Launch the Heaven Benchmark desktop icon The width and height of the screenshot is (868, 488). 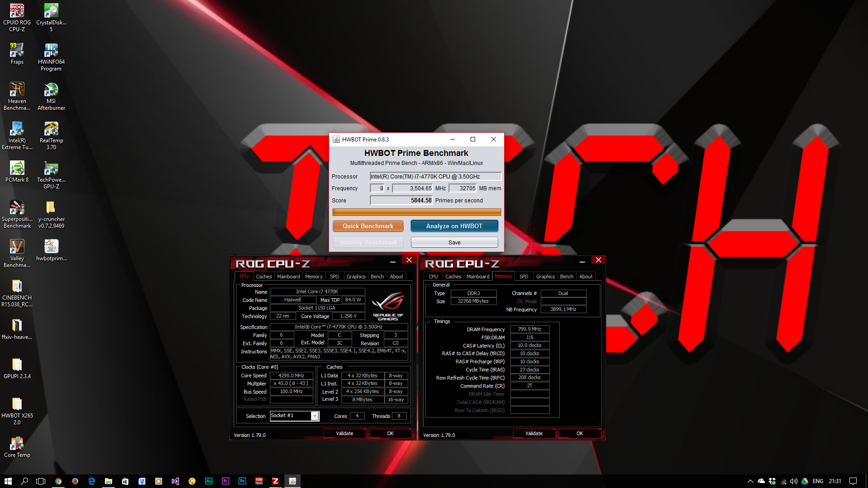17,97
